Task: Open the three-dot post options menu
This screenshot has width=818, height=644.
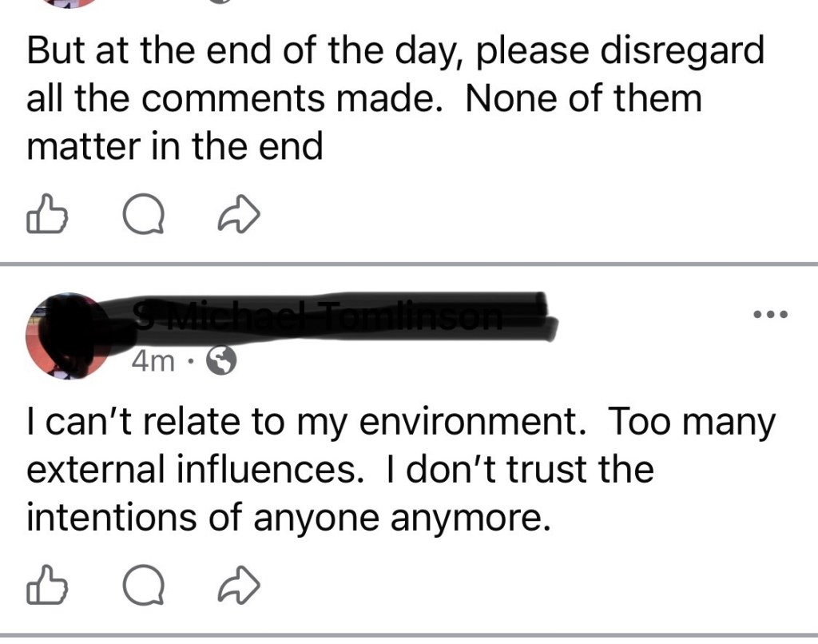Action: pyautogui.click(x=771, y=313)
